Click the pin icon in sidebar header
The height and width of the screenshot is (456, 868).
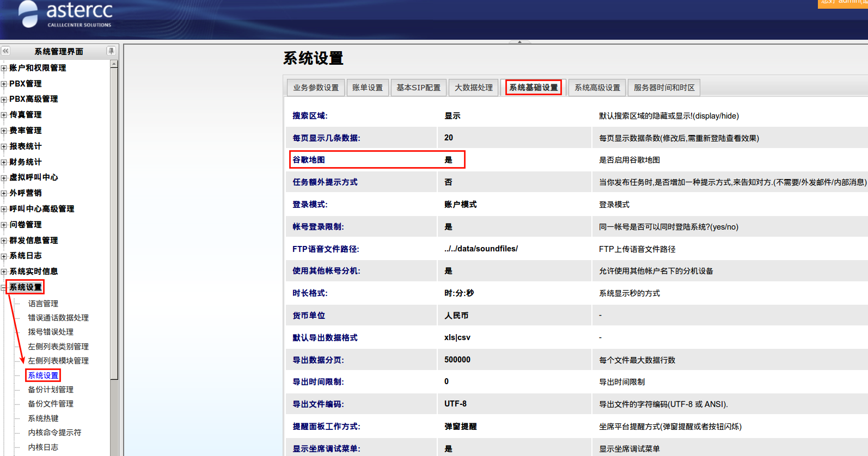point(111,51)
